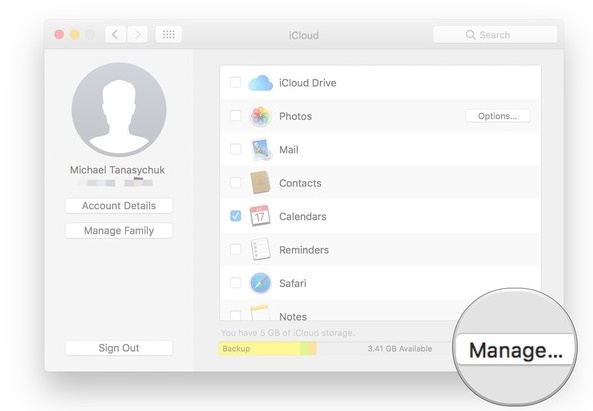Click the Safari compass icon

click(x=260, y=283)
